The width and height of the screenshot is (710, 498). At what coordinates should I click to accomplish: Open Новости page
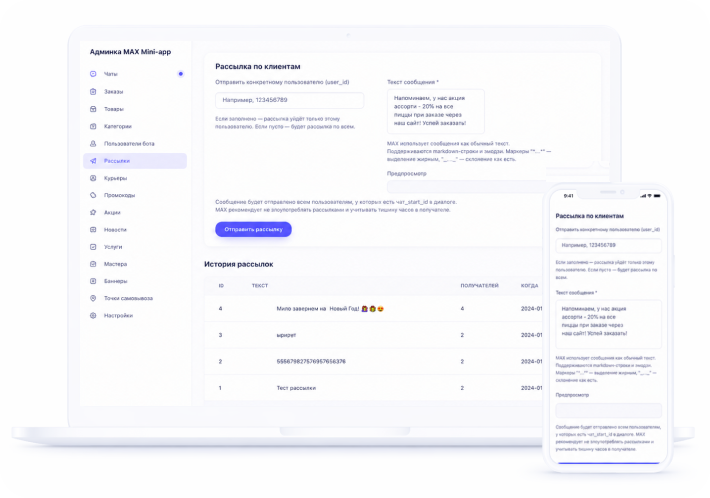135,230
